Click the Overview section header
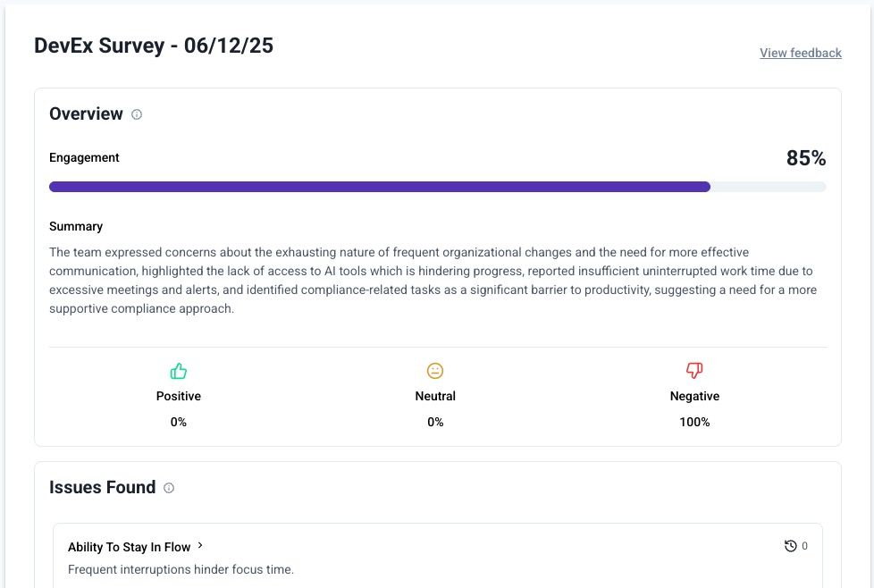874x588 pixels. click(86, 113)
